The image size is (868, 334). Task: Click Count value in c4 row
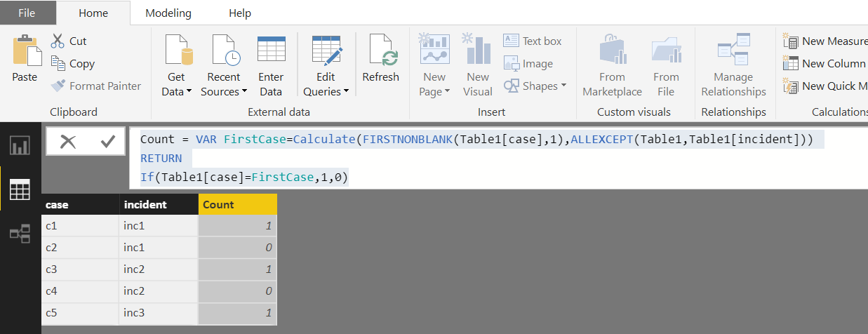coord(238,290)
